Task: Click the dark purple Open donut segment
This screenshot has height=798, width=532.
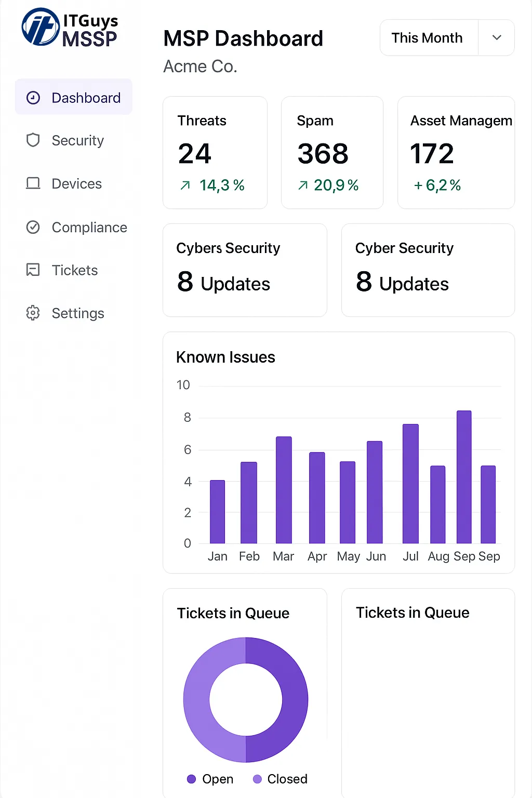Action: click(x=295, y=700)
